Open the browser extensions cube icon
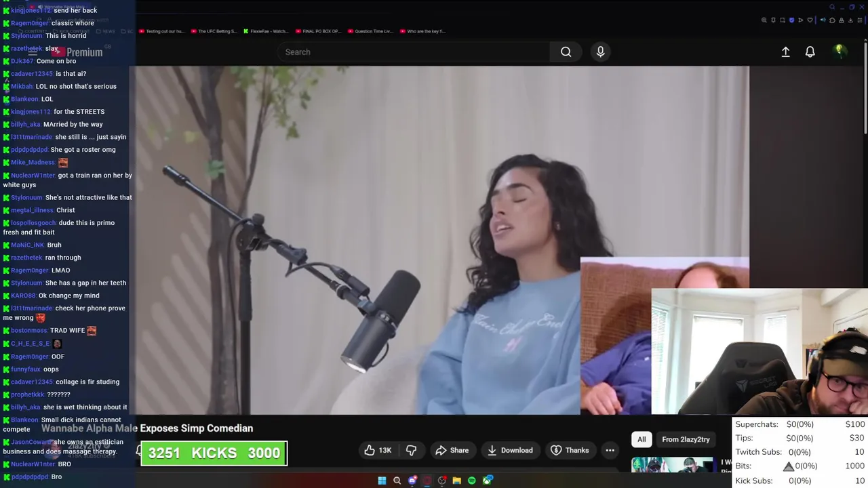This screenshot has width=868, height=488. coord(832,20)
